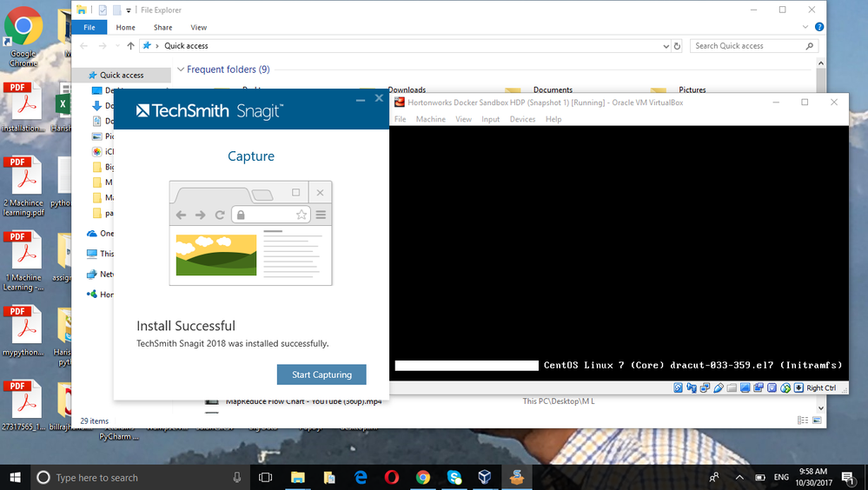Open Customize Quick Access Toolbar dropdown
Viewport: 868px width, 490px height.
129,10
